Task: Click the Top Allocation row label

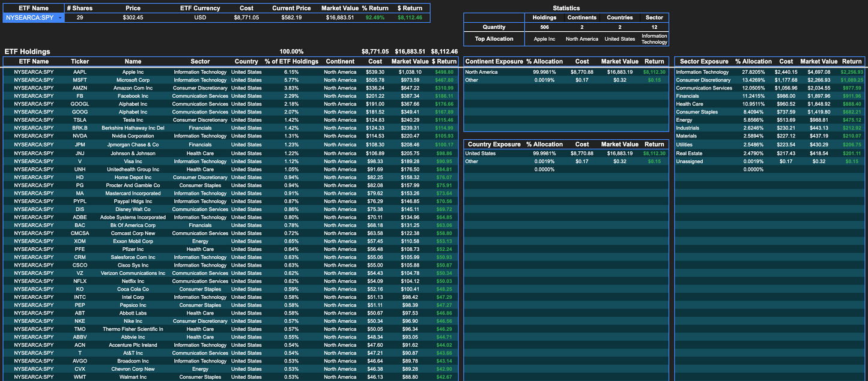Action: pos(494,39)
